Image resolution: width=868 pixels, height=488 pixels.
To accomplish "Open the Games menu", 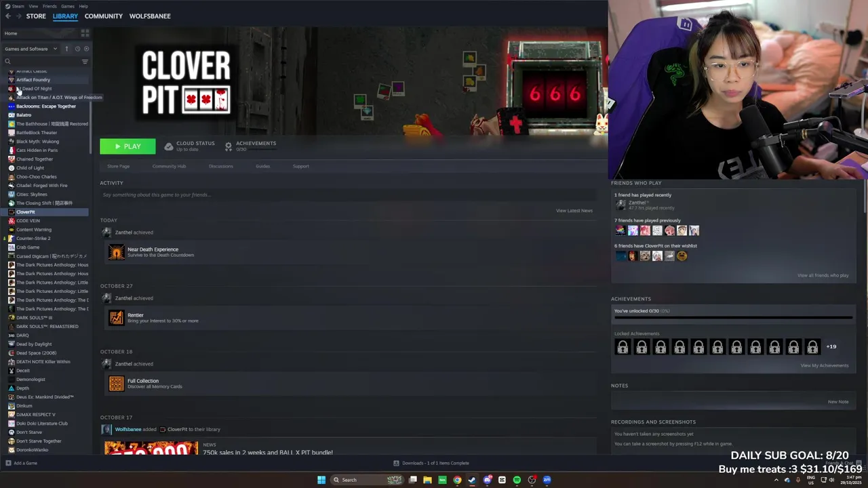I will click(68, 6).
